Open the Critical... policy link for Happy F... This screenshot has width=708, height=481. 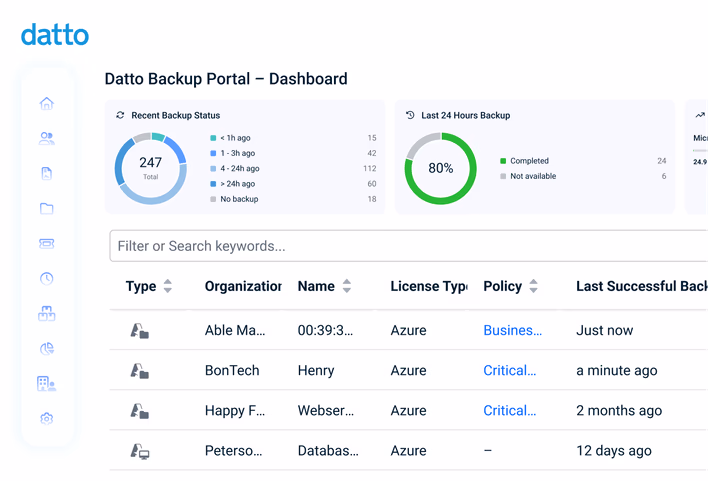tap(510, 411)
